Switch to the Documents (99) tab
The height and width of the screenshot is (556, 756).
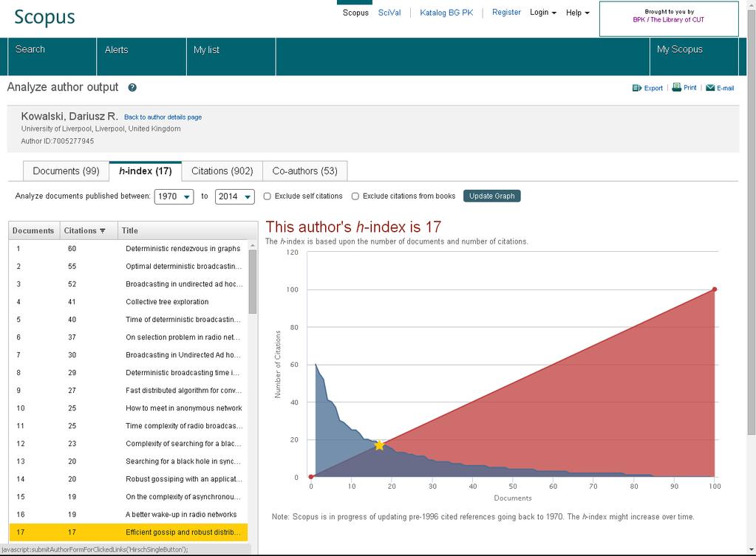66,171
